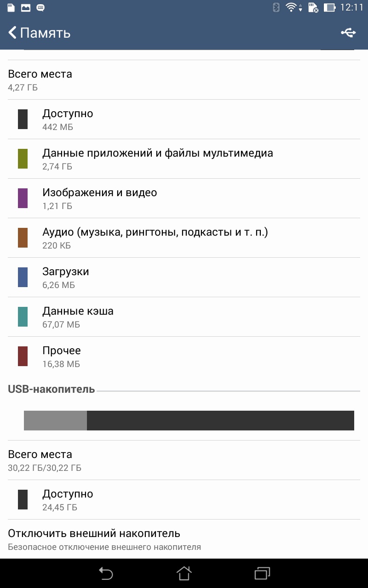Tap the USB connection icon in header

[348, 33]
